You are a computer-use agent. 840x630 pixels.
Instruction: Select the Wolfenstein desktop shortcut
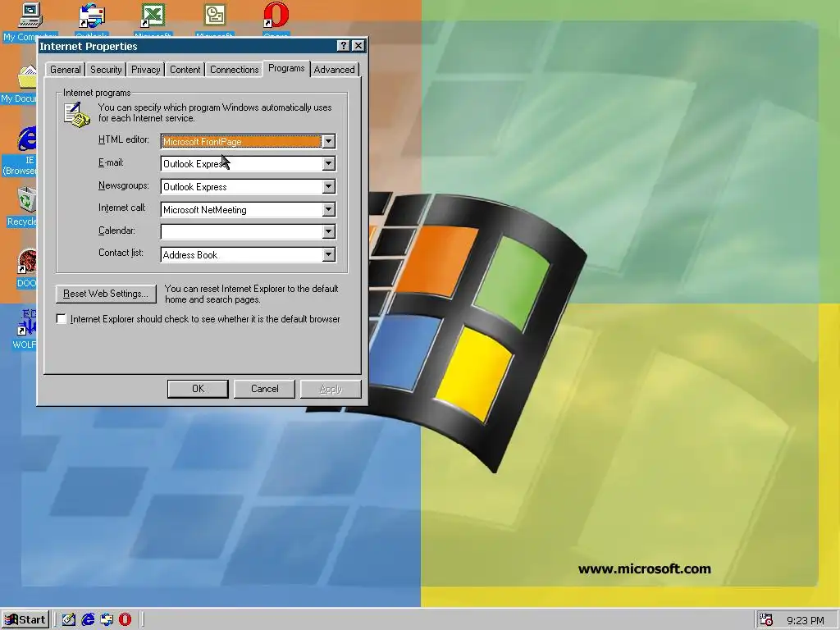[27, 323]
